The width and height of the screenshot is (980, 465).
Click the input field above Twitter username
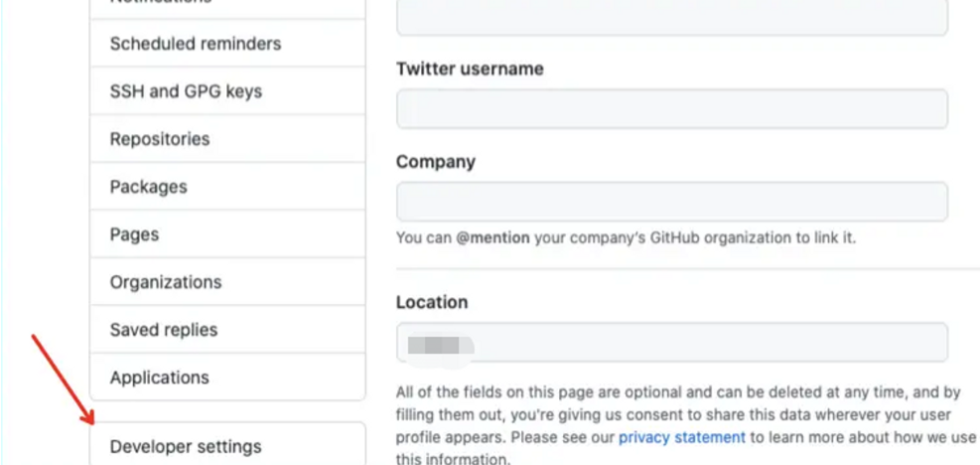click(671, 17)
